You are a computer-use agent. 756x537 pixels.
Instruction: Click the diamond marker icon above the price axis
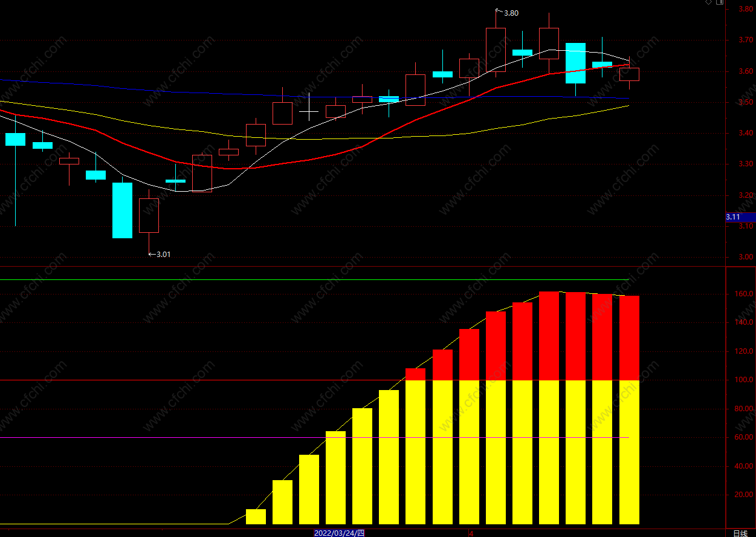click(709, 2)
